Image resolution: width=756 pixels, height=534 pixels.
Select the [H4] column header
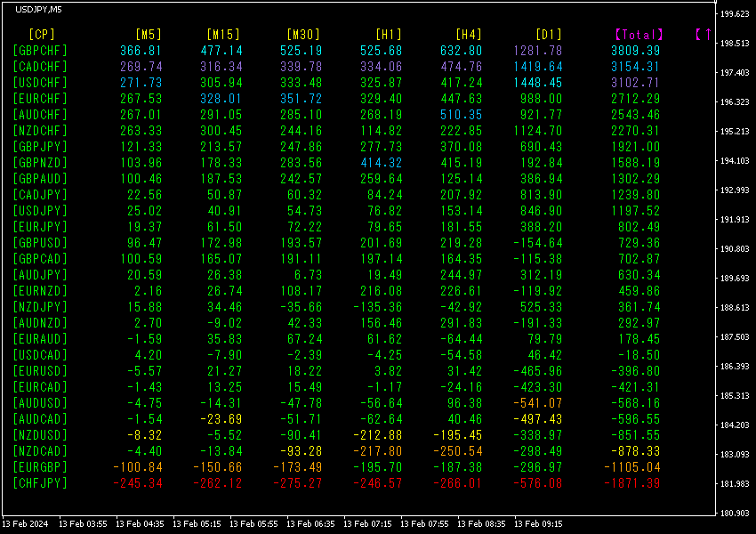click(x=469, y=34)
